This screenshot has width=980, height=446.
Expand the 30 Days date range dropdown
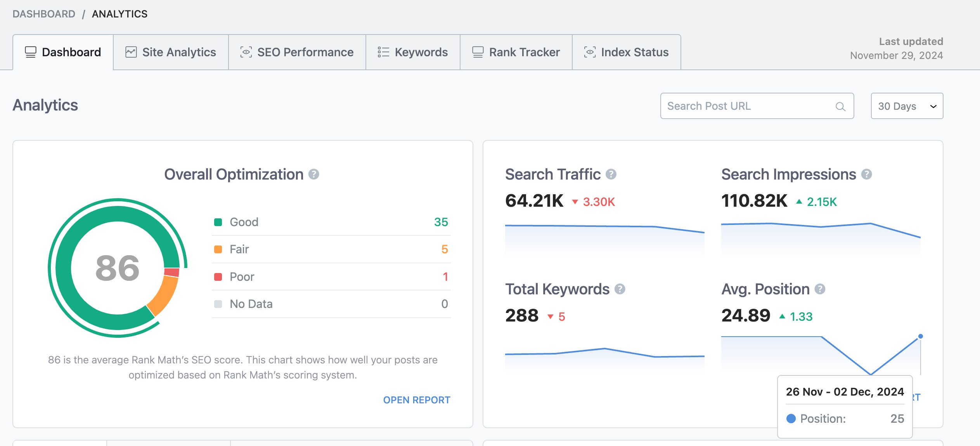click(x=906, y=105)
